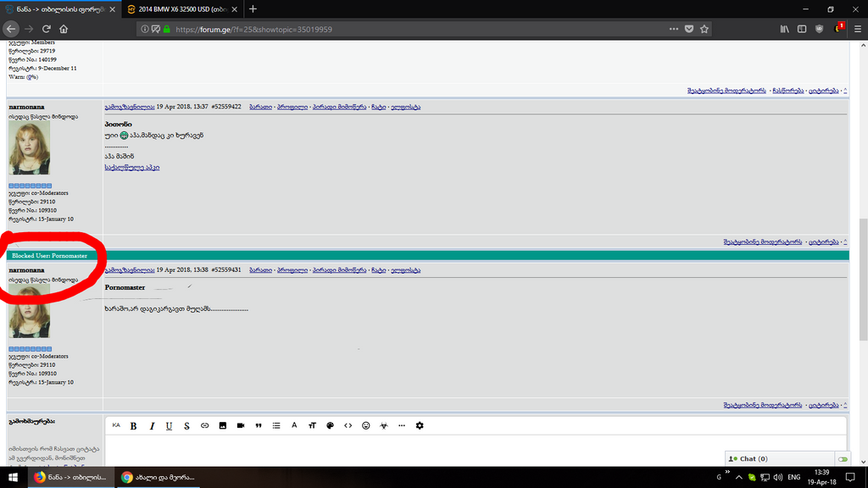Viewport: 868px width, 488px height.
Task: Click last header link in post #52559431
Action: pos(406,270)
